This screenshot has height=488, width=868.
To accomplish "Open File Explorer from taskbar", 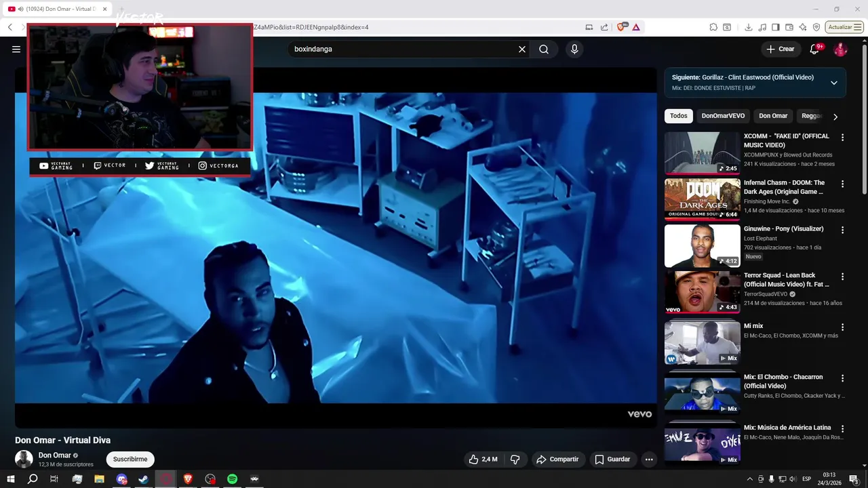I will pos(99,479).
